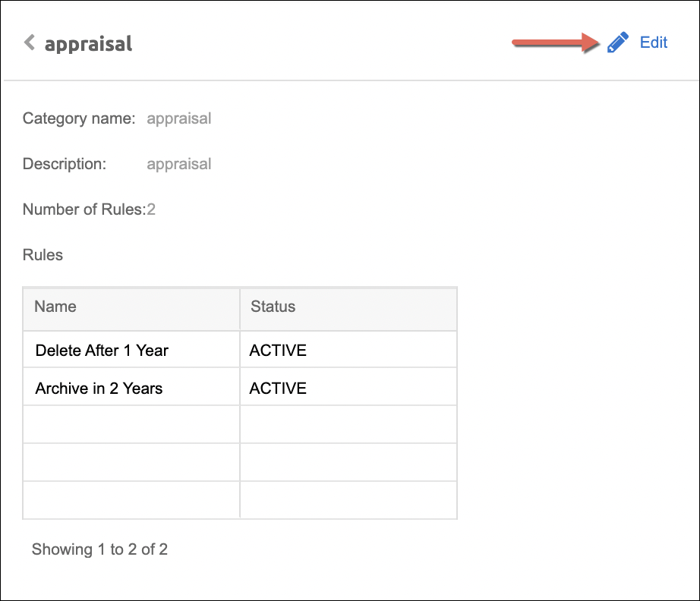Click the blue pencil edit icon

coord(618,42)
